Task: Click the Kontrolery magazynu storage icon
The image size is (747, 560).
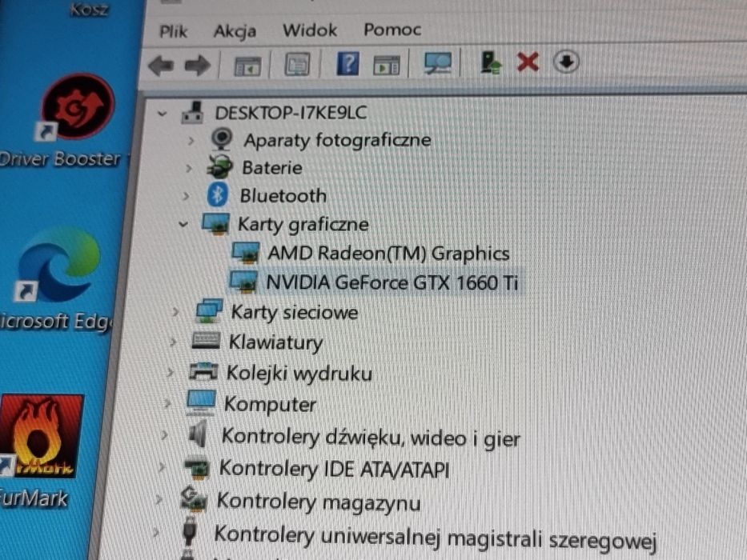Action: point(194,499)
